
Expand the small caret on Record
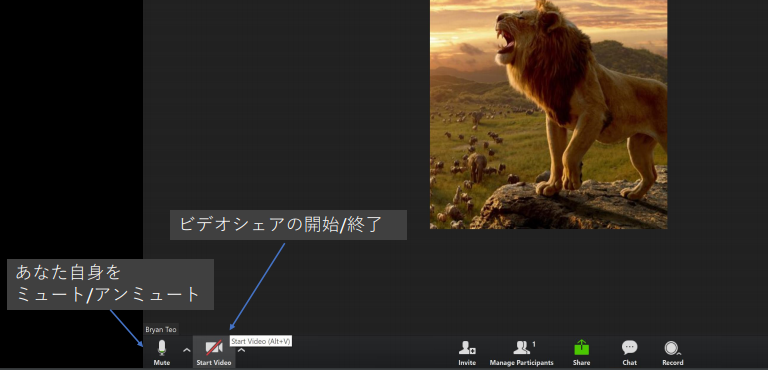679,353
